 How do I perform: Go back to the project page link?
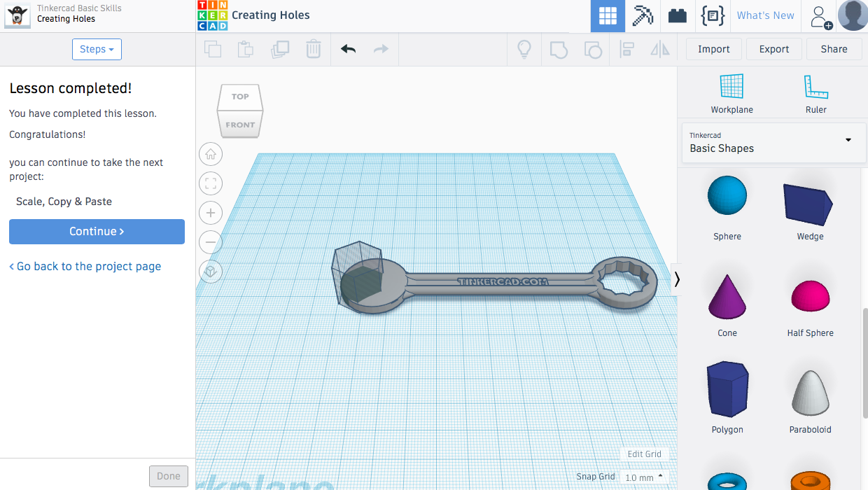coord(85,266)
